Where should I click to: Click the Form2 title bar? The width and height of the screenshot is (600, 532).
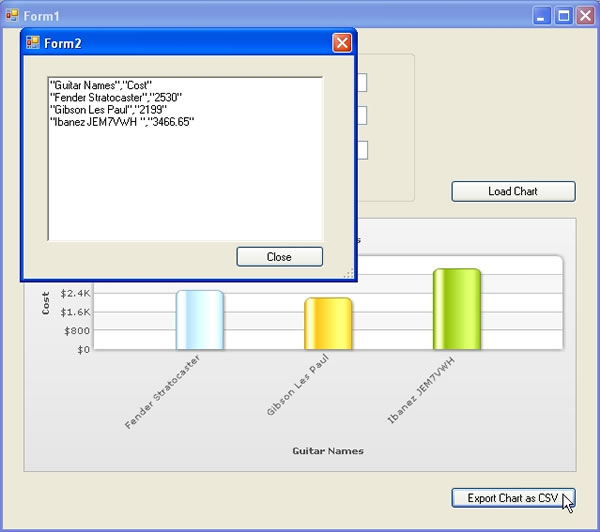pos(180,43)
